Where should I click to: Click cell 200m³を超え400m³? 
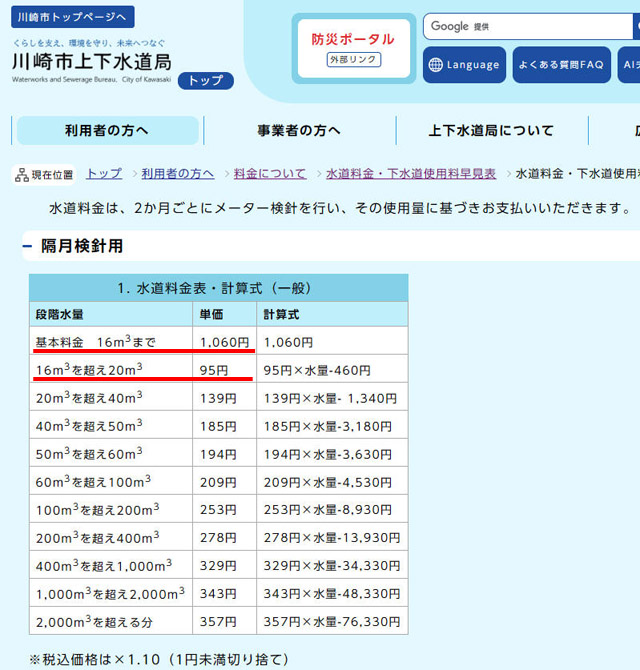click(111, 537)
